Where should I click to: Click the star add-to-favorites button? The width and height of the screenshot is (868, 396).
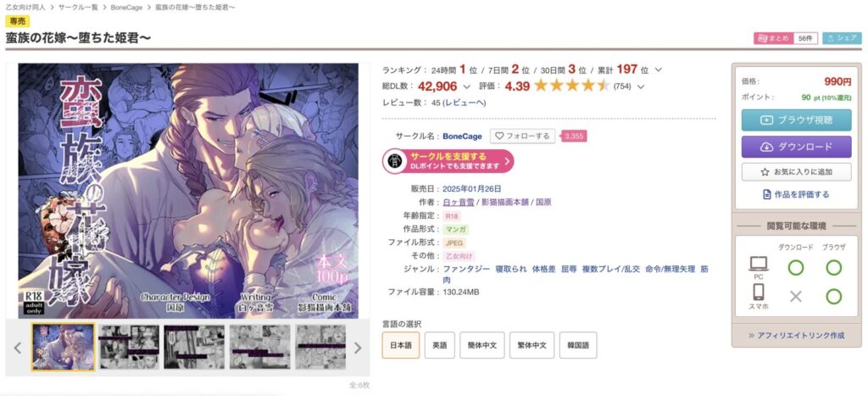(796, 171)
